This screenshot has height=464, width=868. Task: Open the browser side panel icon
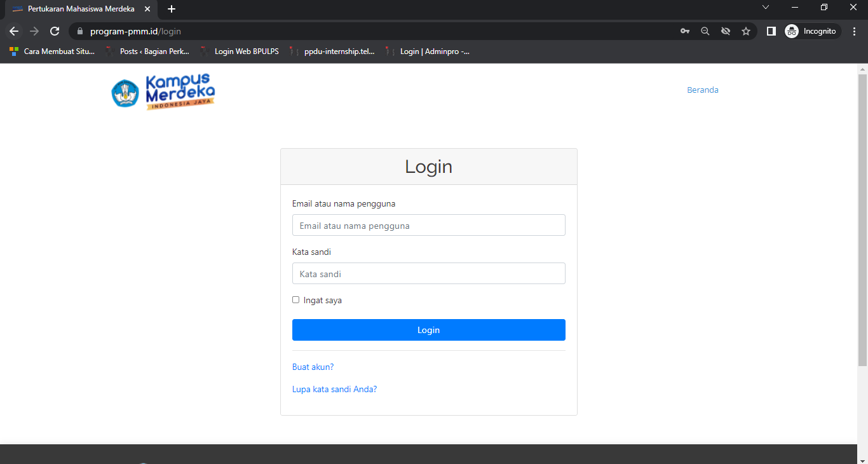(x=771, y=31)
